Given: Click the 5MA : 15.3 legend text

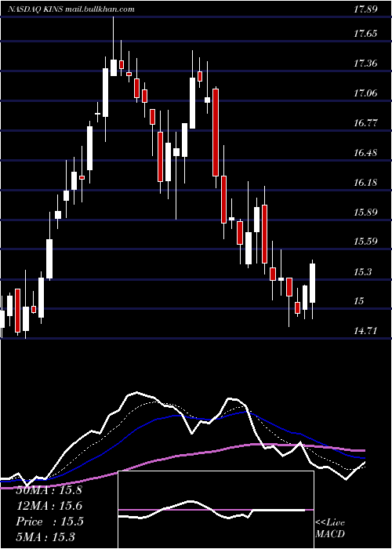Looking at the screenshot, I should coord(45,536).
